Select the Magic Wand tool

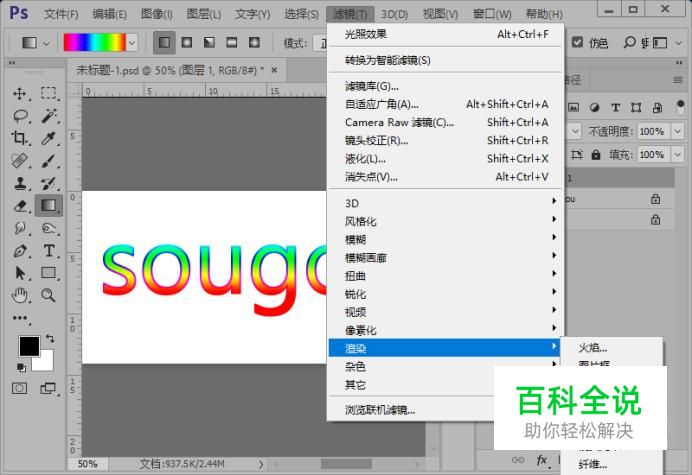(x=49, y=116)
